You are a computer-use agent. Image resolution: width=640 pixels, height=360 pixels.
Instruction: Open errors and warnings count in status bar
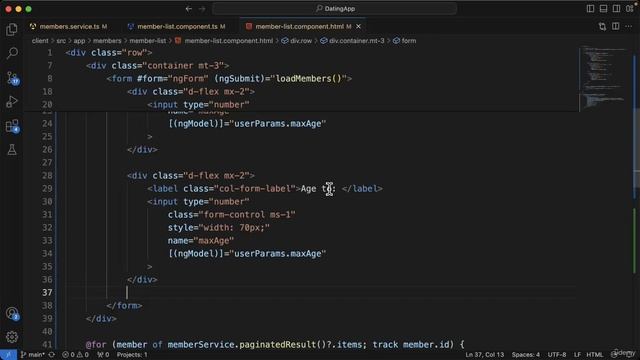(75, 355)
